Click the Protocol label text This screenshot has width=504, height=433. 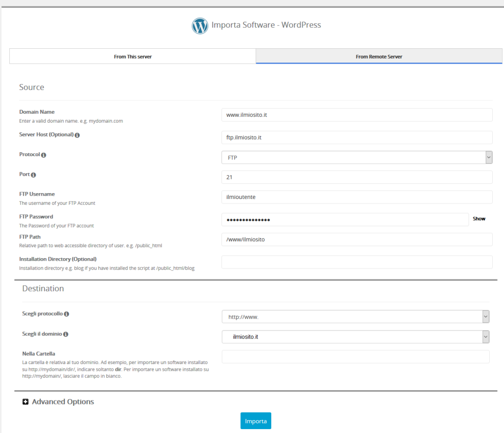[30, 154]
